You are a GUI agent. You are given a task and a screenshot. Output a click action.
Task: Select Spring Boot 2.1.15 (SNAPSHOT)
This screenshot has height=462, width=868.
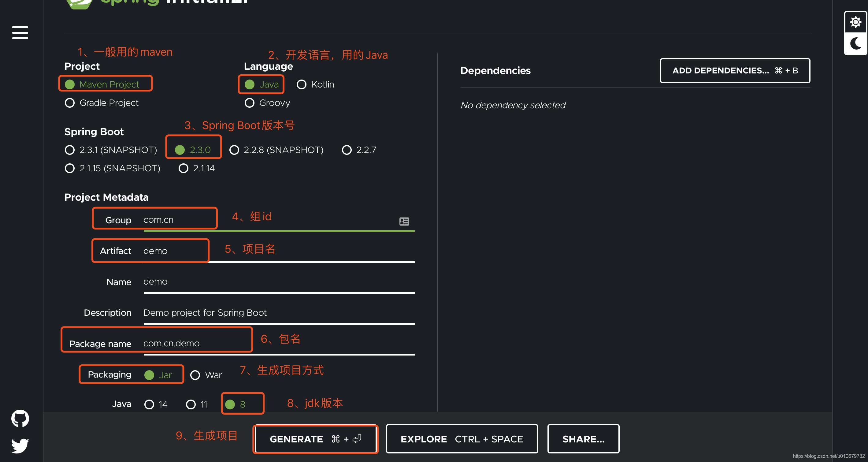pyautogui.click(x=113, y=168)
